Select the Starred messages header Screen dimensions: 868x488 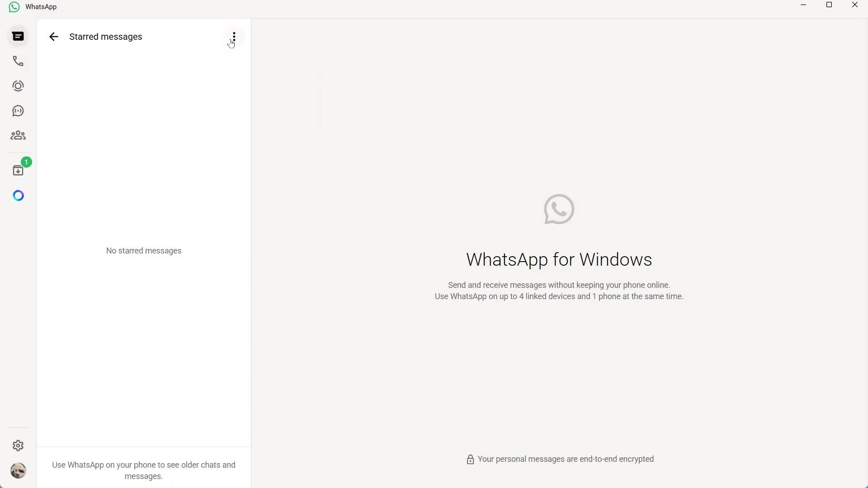tap(105, 37)
